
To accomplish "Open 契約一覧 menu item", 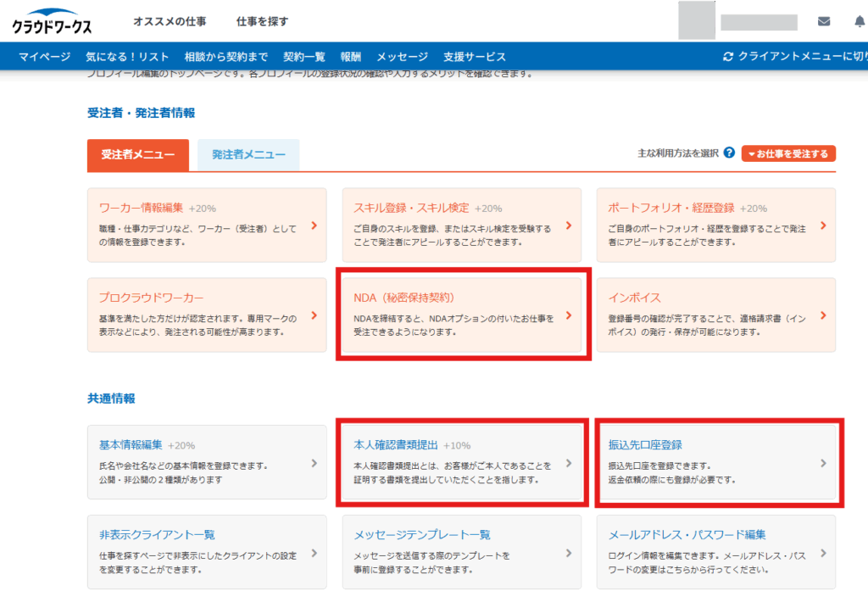I will click(x=304, y=57).
